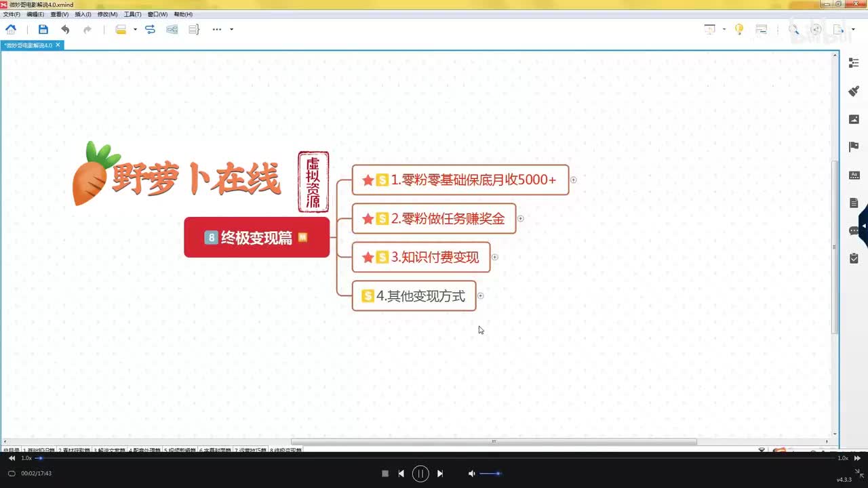The width and height of the screenshot is (868, 488).
Task: Open the outline panel from the right sidebar
Action: click(854, 63)
